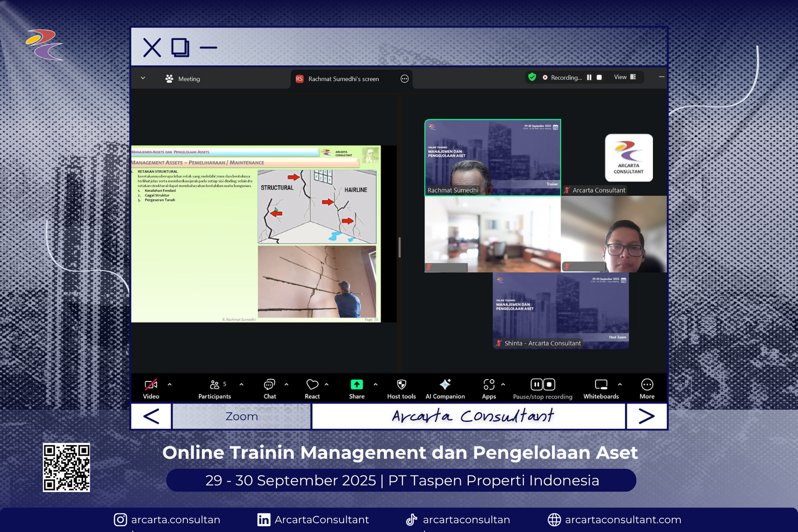798x532 pixels.
Task: Expand the Video options caret
Action: click(170, 384)
